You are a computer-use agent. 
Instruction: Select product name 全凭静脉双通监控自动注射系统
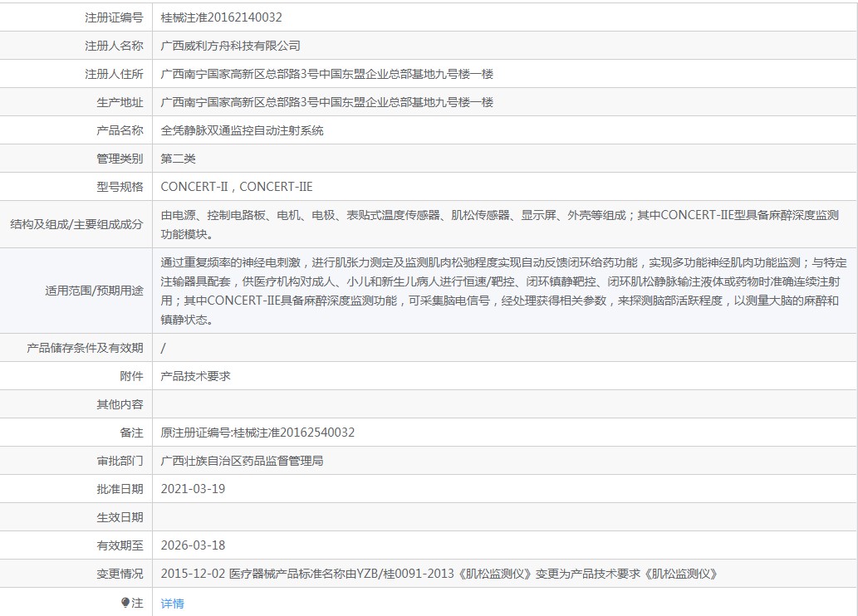coord(242,130)
